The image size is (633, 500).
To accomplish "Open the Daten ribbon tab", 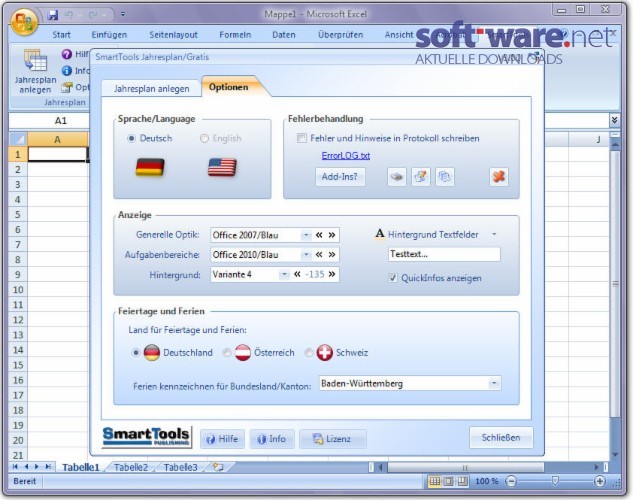I will 284,35.
